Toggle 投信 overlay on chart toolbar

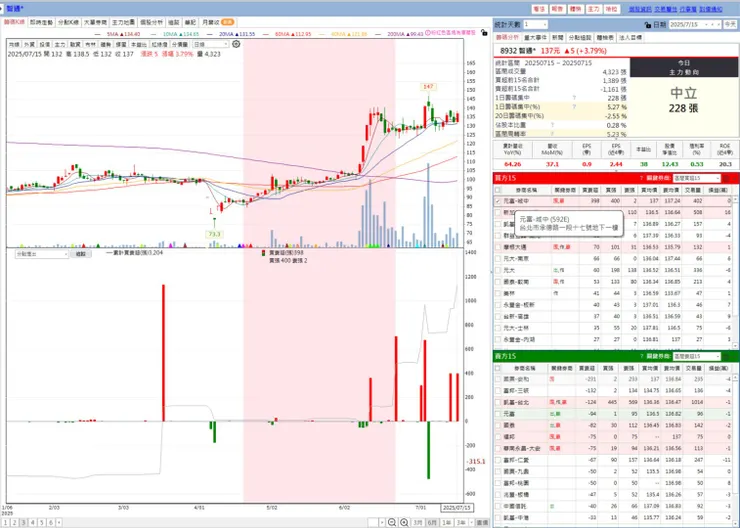tap(44, 44)
